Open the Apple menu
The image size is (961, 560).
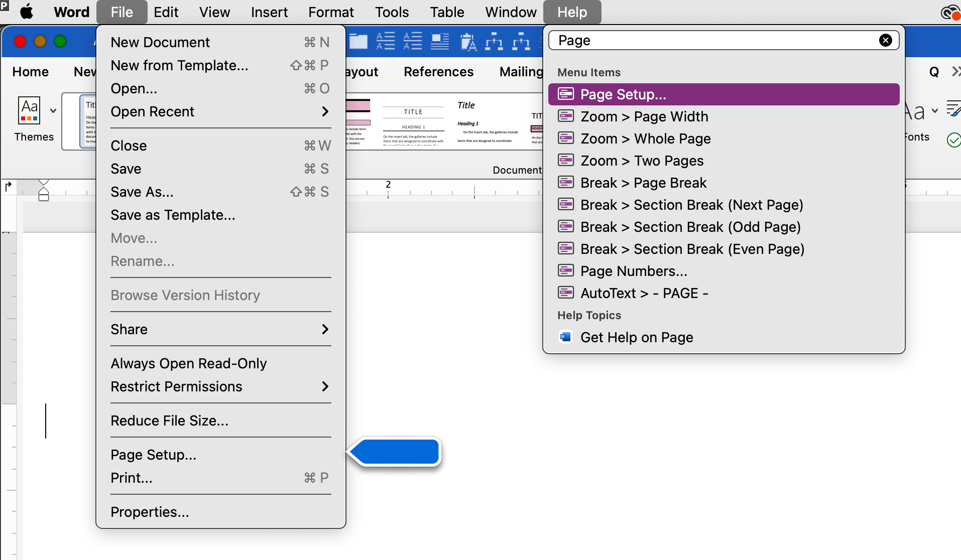27,12
